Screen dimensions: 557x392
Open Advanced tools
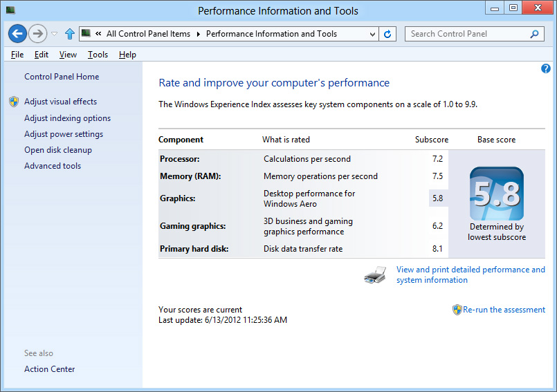tap(53, 166)
